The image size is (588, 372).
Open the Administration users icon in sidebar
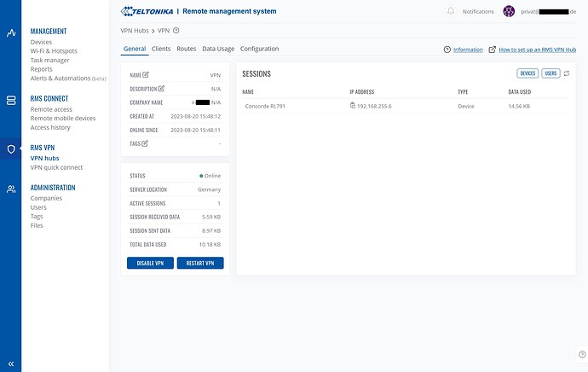coord(11,189)
